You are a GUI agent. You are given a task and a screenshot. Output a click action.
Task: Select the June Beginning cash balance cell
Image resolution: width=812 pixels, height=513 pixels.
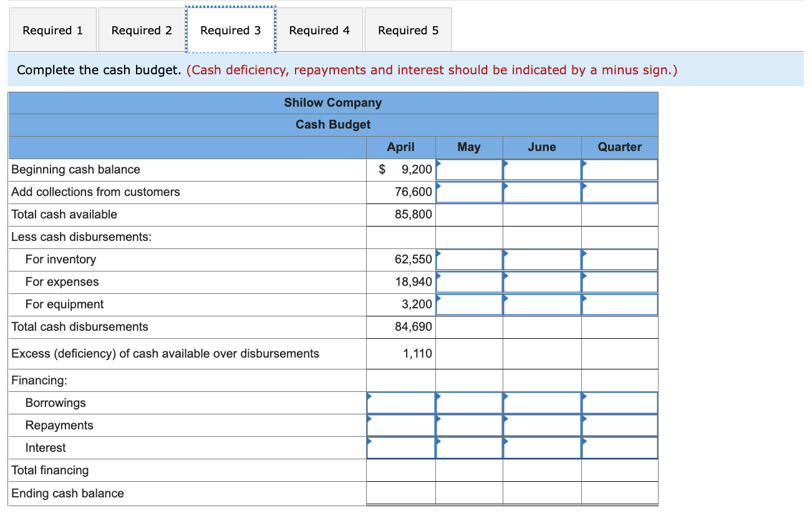pyautogui.click(x=541, y=169)
